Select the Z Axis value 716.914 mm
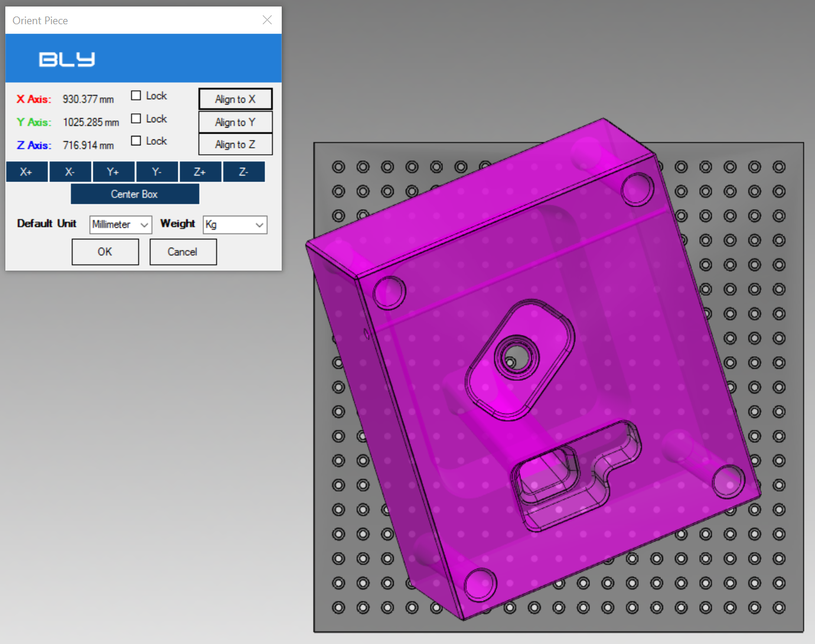Screen dimensions: 815x644 point(88,145)
